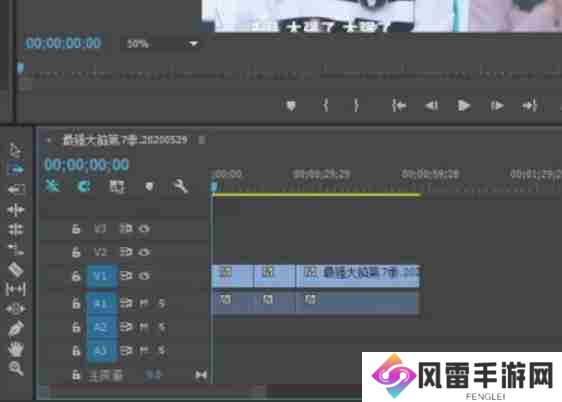
Task: Solo track A3
Action: pyautogui.click(x=162, y=351)
